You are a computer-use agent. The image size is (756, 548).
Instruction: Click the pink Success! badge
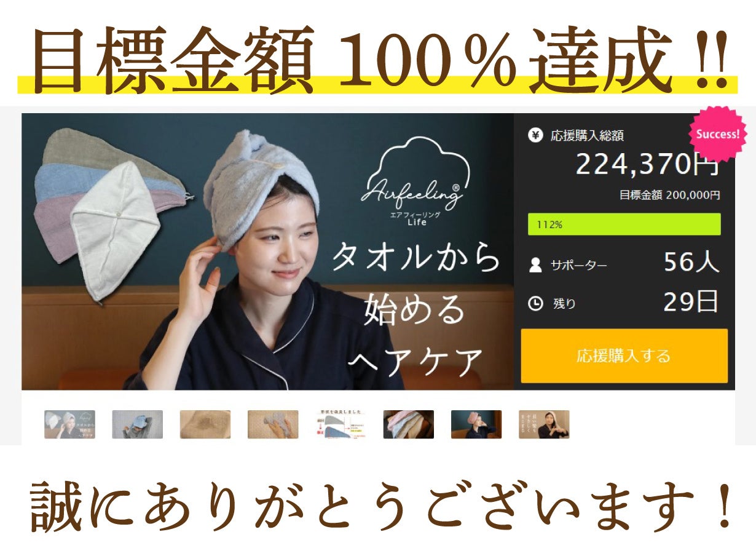(x=717, y=134)
